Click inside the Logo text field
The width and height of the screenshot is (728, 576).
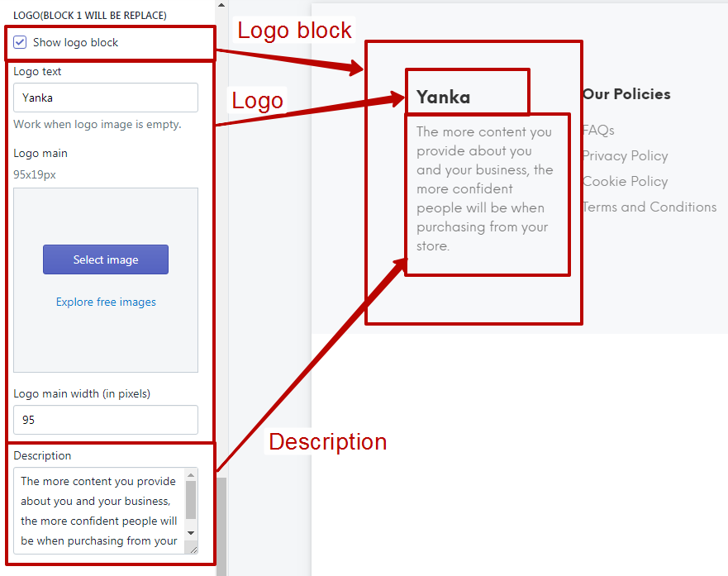coord(105,98)
